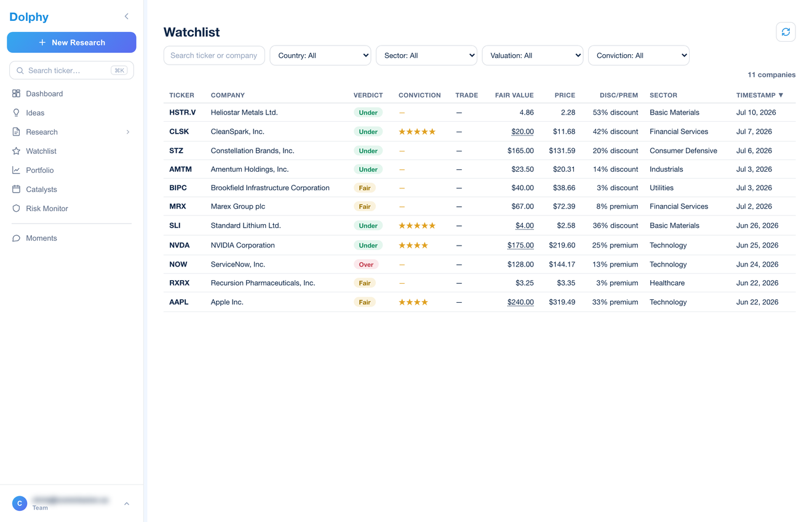
Task: Click the Catalysts calendar icon
Action: (16, 189)
